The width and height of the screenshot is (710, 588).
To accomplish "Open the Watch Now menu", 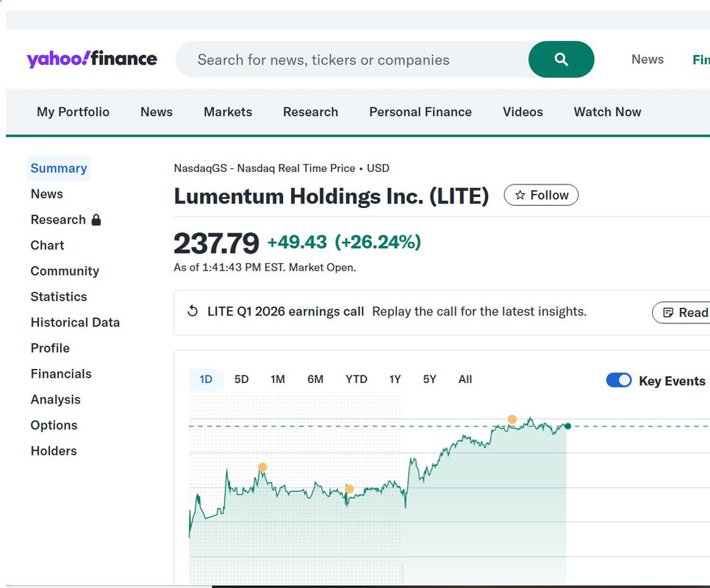I will (607, 112).
